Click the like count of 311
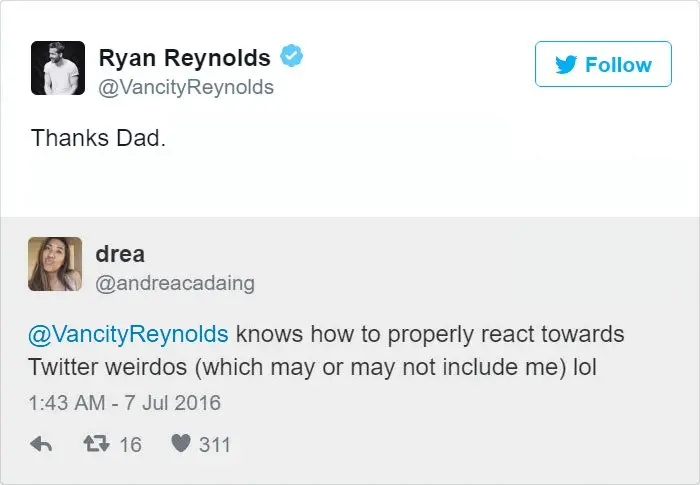The height and width of the screenshot is (485, 700). click(x=214, y=443)
